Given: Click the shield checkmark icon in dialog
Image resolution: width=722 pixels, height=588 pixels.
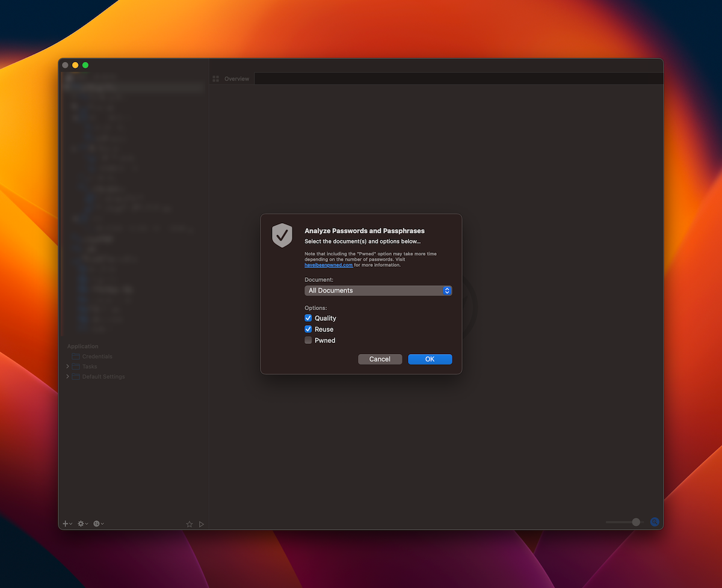Looking at the screenshot, I should tap(282, 235).
